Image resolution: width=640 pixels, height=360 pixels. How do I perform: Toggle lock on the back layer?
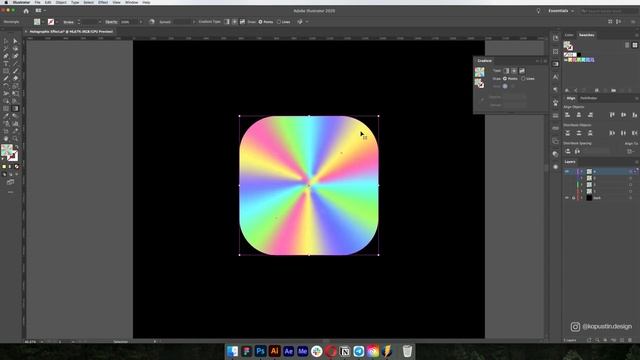[x=573, y=198]
